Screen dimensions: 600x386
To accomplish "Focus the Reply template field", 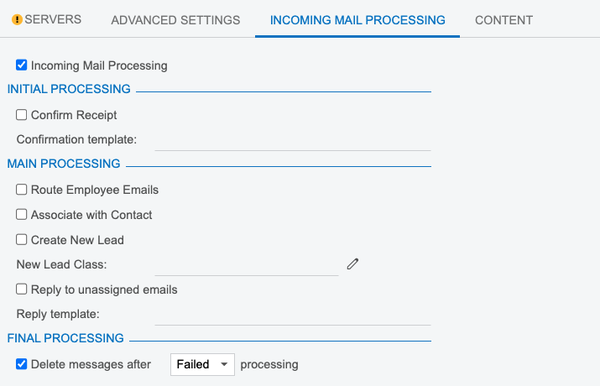I will point(293,315).
